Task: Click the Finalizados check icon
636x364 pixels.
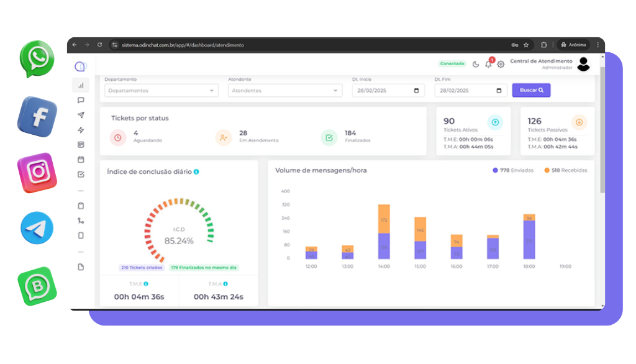Action: (329, 137)
